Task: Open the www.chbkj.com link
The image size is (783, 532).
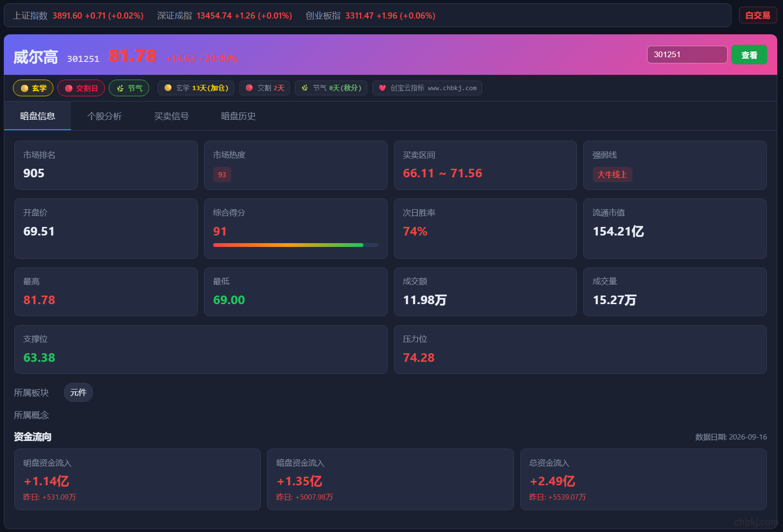Action: pyautogui.click(x=452, y=88)
